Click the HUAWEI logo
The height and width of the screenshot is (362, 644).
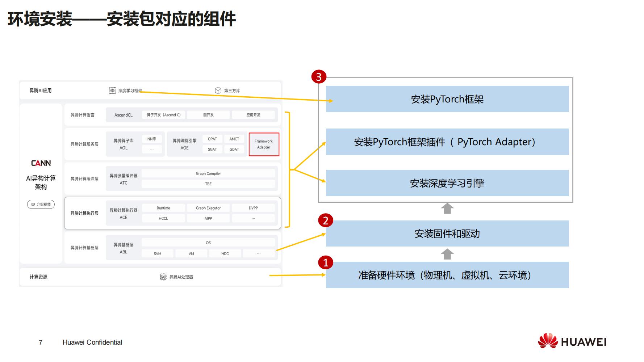tap(572, 341)
